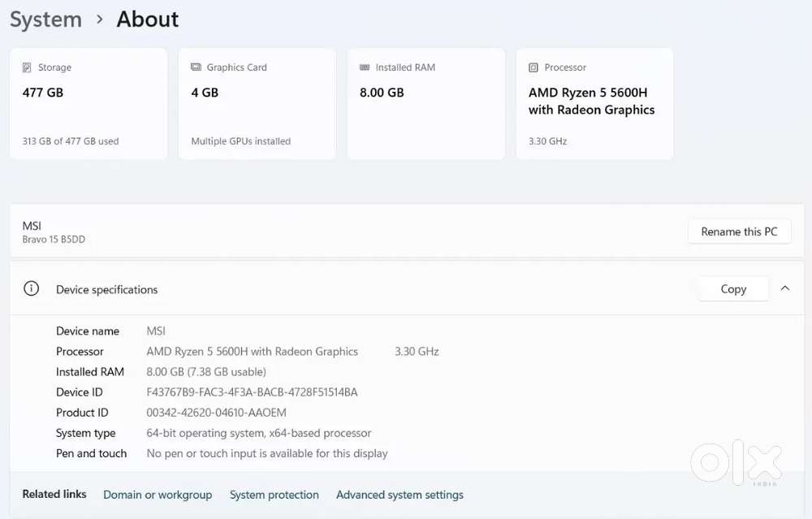
Task: Open the 477 GB Storage summary card
Action: tap(88, 103)
